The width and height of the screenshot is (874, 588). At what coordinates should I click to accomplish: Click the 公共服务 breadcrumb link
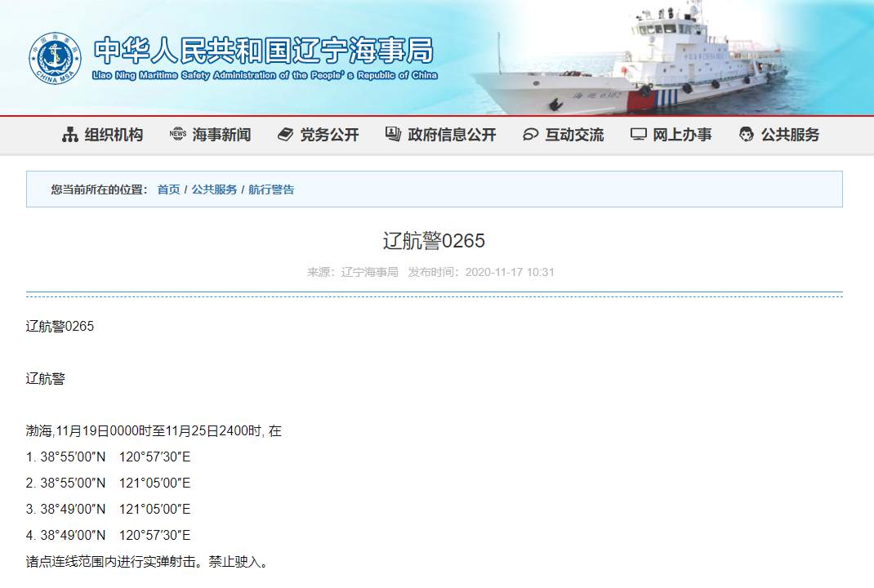(x=214, y=189)
